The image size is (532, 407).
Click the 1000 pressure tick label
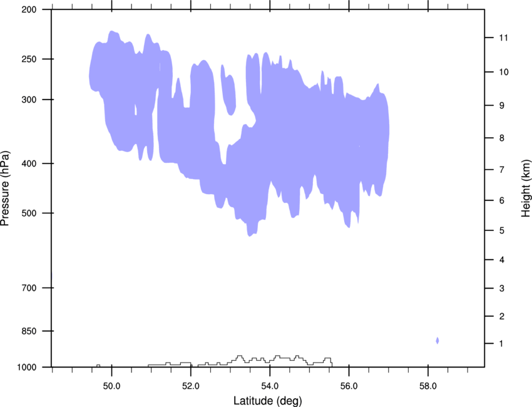coord(27,368)
